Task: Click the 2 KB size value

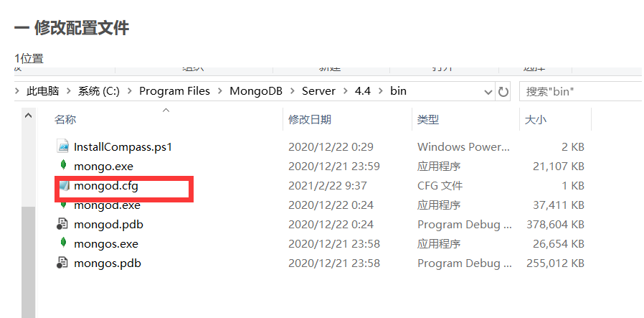Action: 573,146
